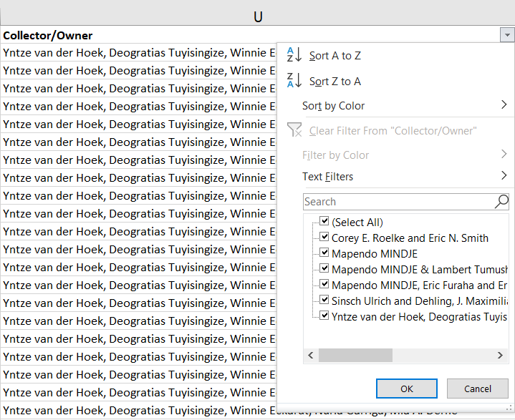The width and height of the screenshot is (515, 420).
Task: Uncheck the Mapendo MINDJE only entry
Action: (324, 253)
